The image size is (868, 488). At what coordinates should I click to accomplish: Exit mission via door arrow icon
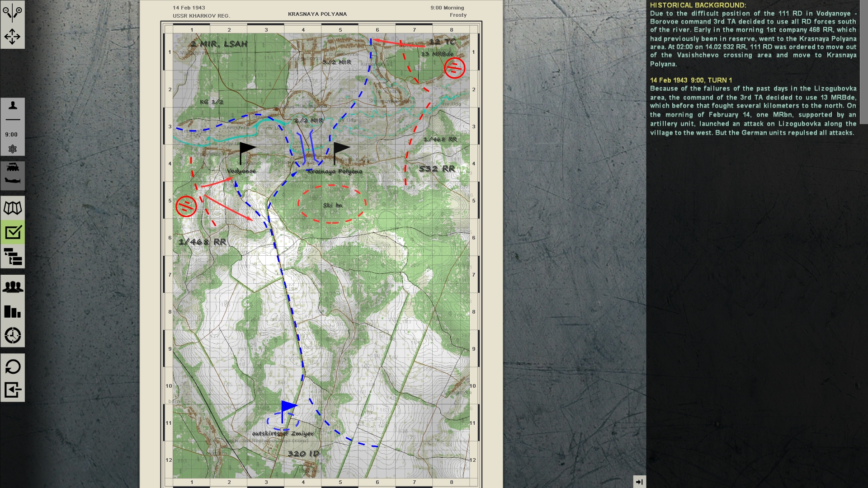tap(12, 389)
